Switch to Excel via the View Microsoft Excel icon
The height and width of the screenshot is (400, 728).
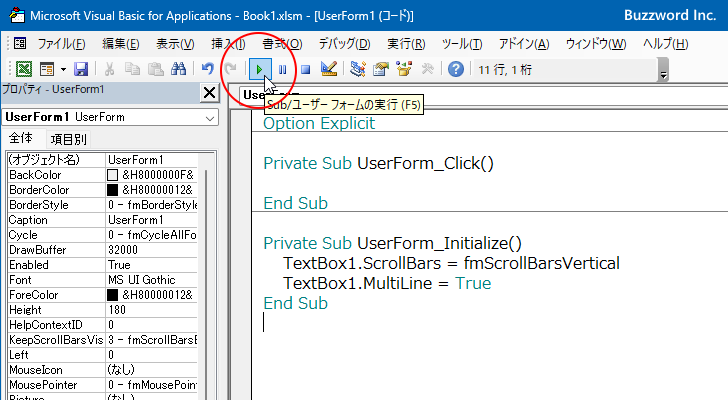pyautogui.click(x=24, y=70)
